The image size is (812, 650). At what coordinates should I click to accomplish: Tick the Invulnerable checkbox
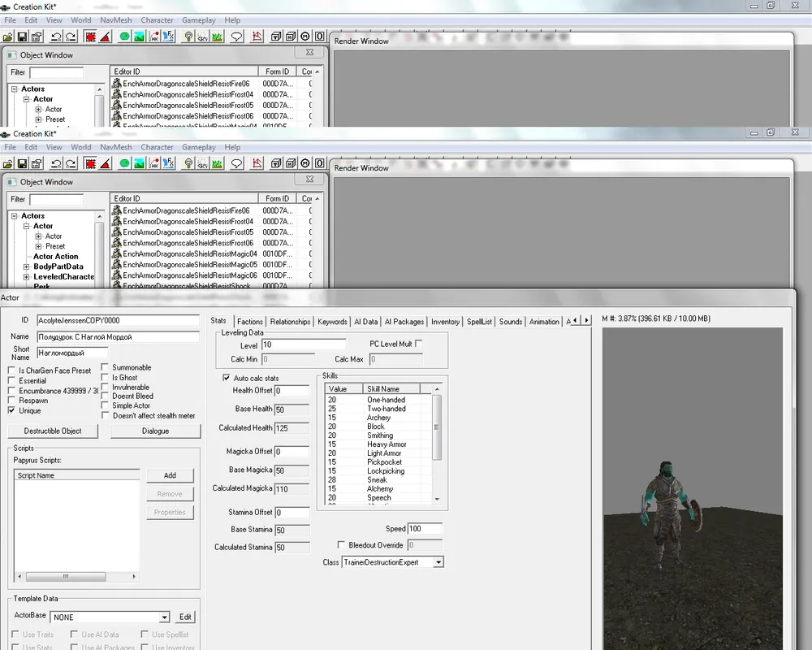[106, 388]
